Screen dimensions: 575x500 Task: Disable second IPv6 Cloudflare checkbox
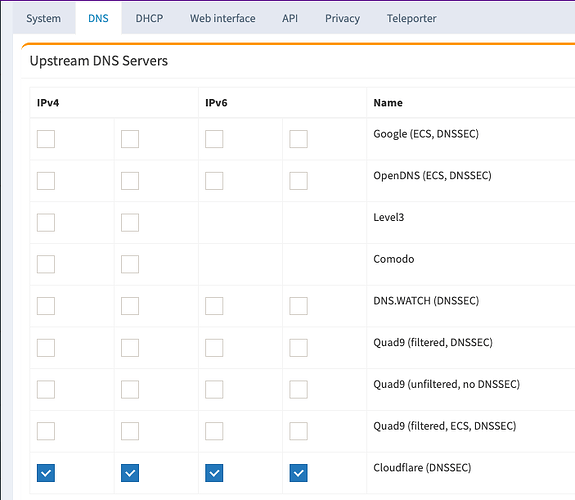[x=299, y=473]
